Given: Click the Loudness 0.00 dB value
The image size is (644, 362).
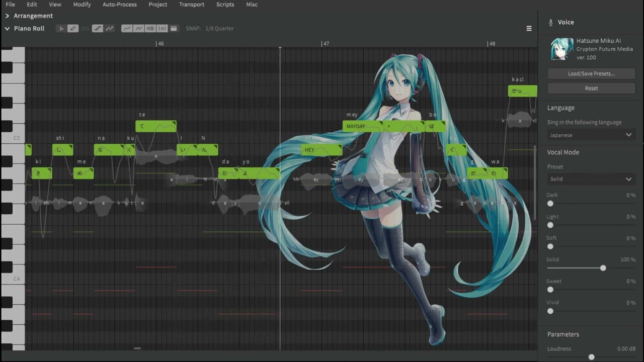Looking at the screenshot, I should 626,348.
